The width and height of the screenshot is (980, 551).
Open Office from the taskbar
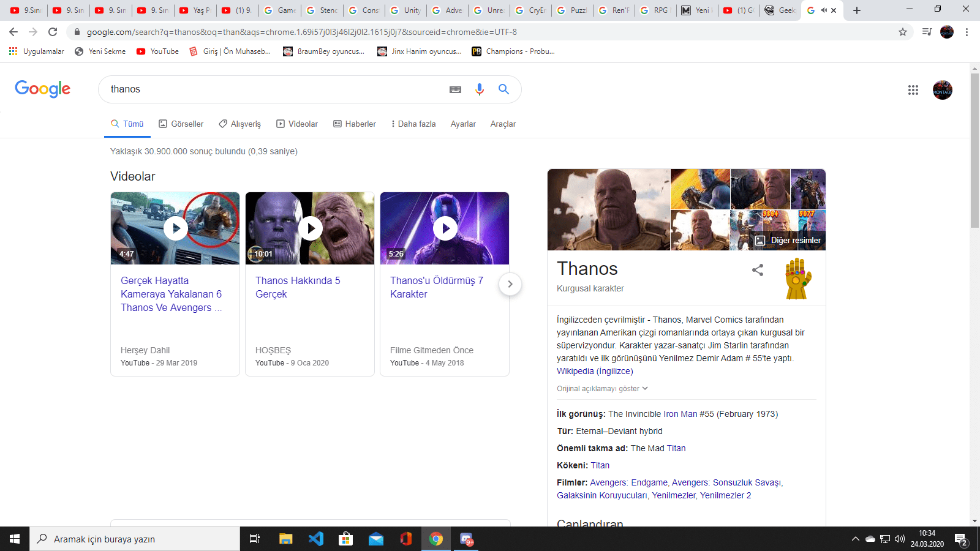coord(406,539)
